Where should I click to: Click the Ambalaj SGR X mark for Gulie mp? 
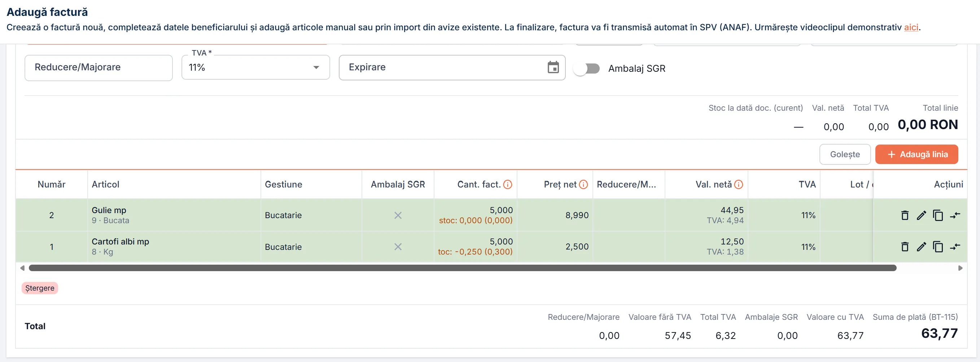coord(398,215)
